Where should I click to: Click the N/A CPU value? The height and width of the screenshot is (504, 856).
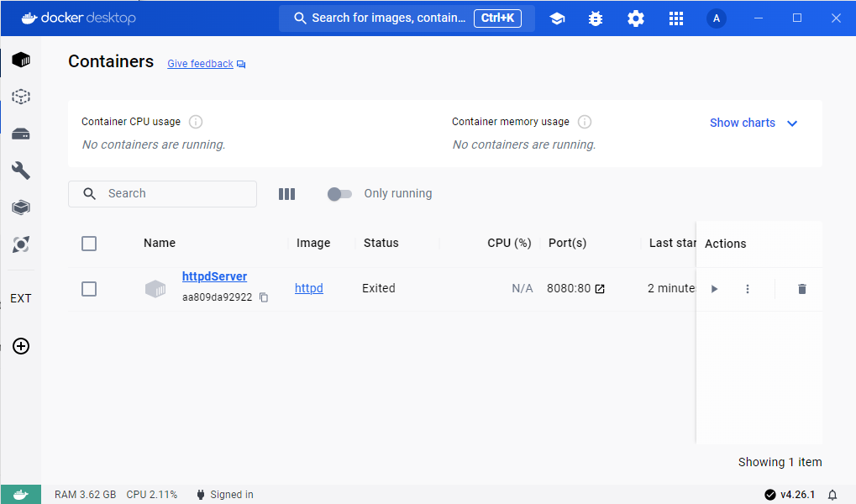[x=522, y=288]
